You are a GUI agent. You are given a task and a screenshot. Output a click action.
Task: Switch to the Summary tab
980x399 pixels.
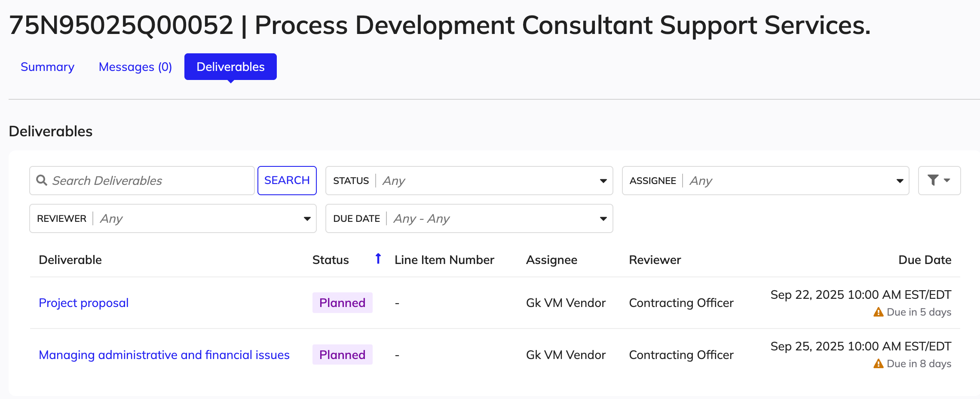[x=47, y=67]
